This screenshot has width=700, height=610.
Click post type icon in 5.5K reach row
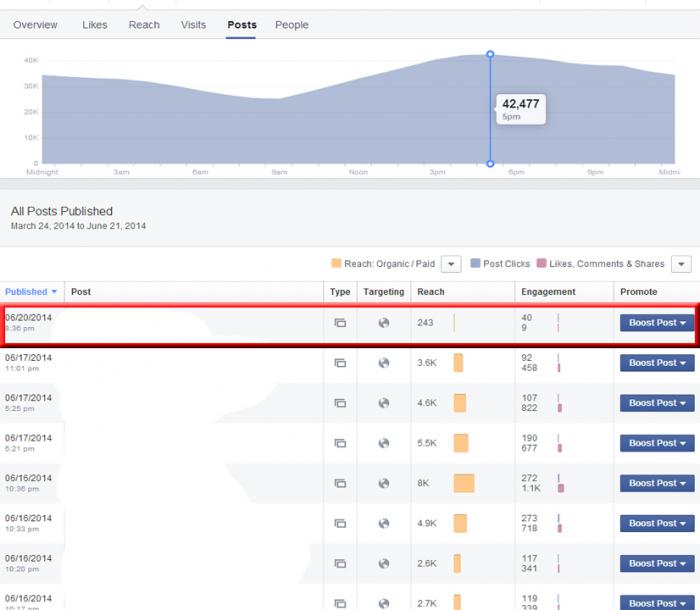(340, 443)
